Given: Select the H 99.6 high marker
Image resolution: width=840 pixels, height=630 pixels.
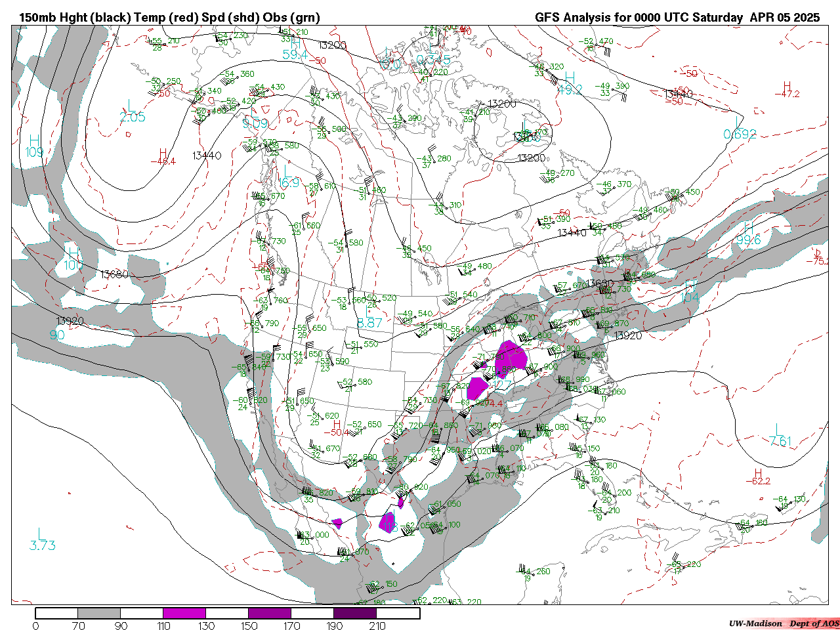Looking at the screenshot, I should point(748,234).
